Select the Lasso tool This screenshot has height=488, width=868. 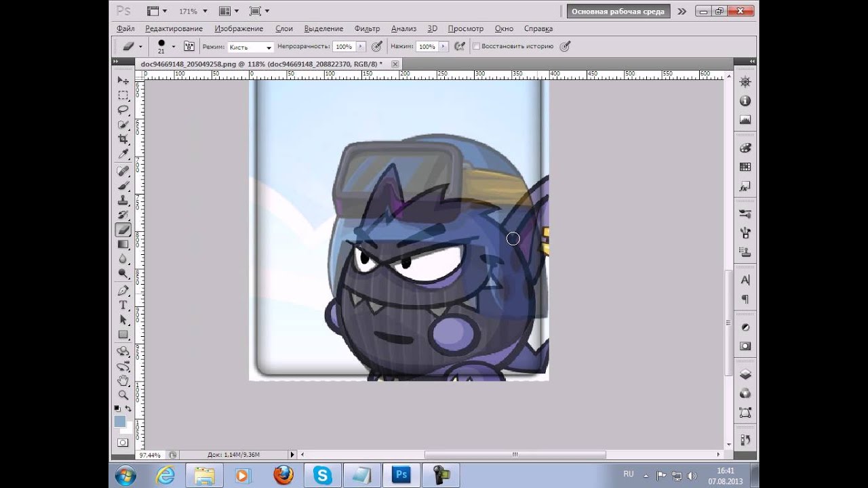pyautogui.click(x=123, y=109)
